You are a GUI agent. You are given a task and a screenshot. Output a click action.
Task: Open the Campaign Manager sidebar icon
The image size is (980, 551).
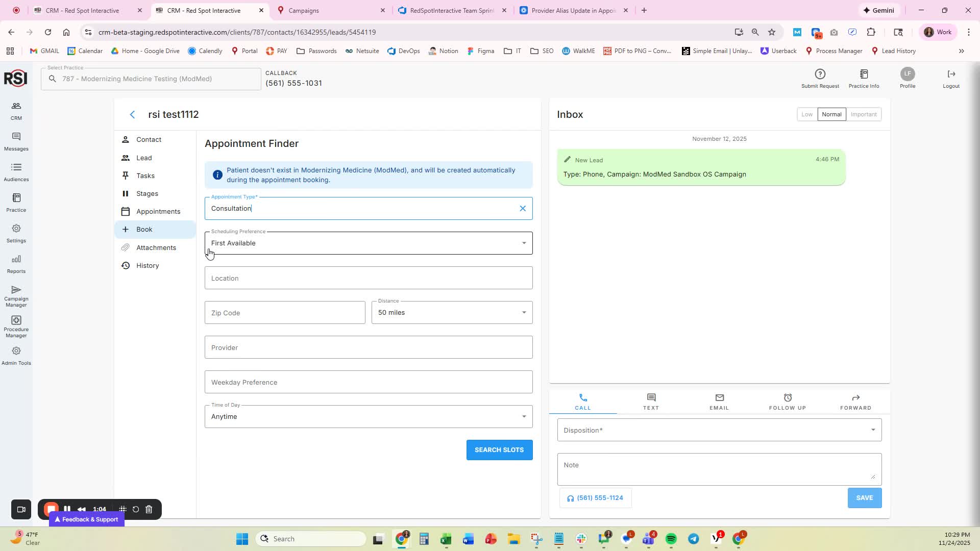[x=16, y=295]
